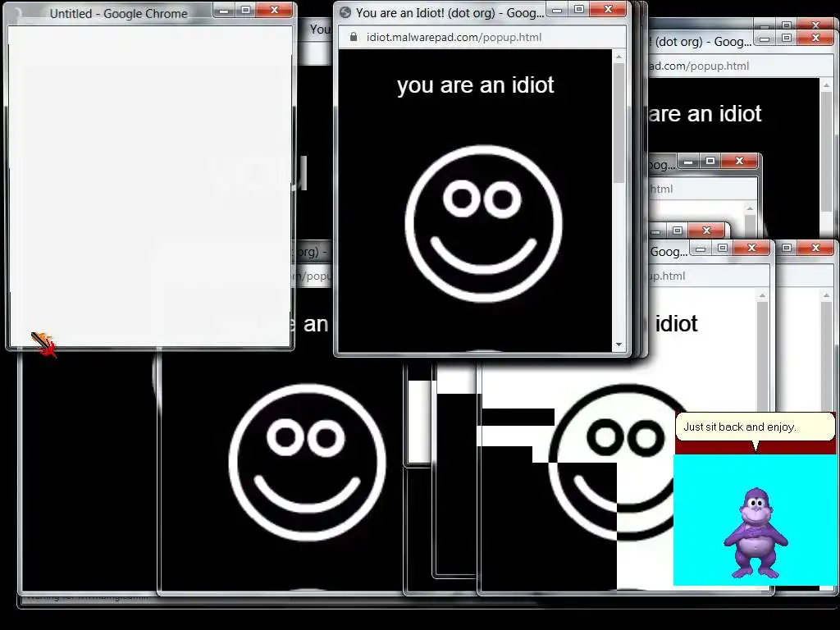Click 'are an idiot' text in back-right window
The height and width of the screenshot is (630, 840).
point(705,113)
